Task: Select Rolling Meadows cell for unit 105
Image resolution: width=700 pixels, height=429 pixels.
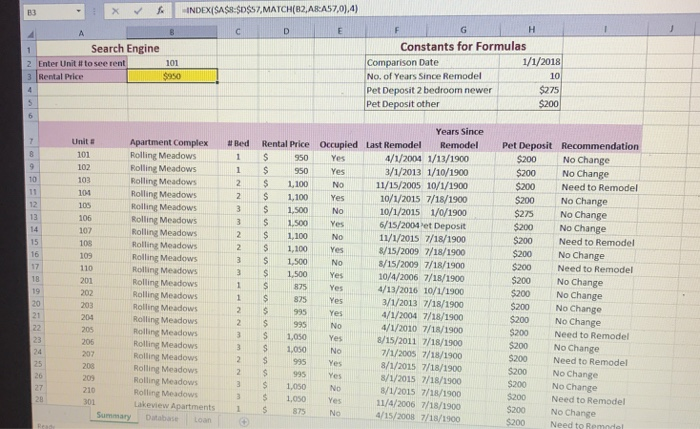Action: tap(164, 207)
